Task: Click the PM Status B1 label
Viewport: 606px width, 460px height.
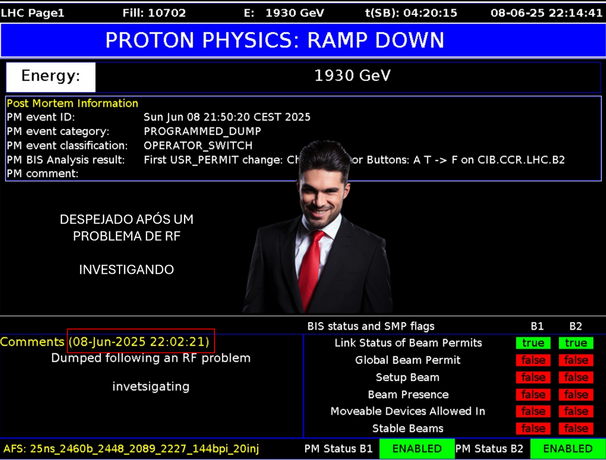Action: point(338,449)
